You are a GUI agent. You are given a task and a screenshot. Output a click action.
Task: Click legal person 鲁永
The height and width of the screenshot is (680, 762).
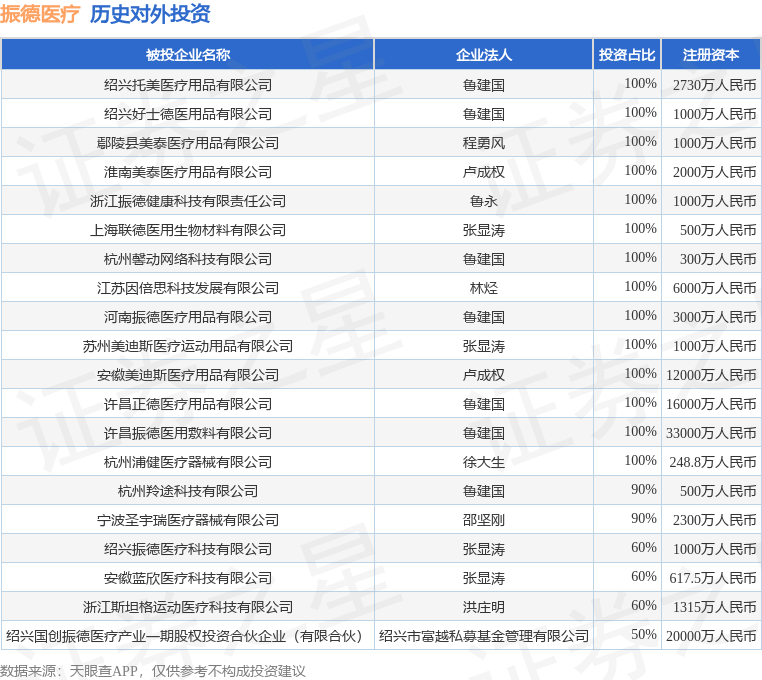484,201
